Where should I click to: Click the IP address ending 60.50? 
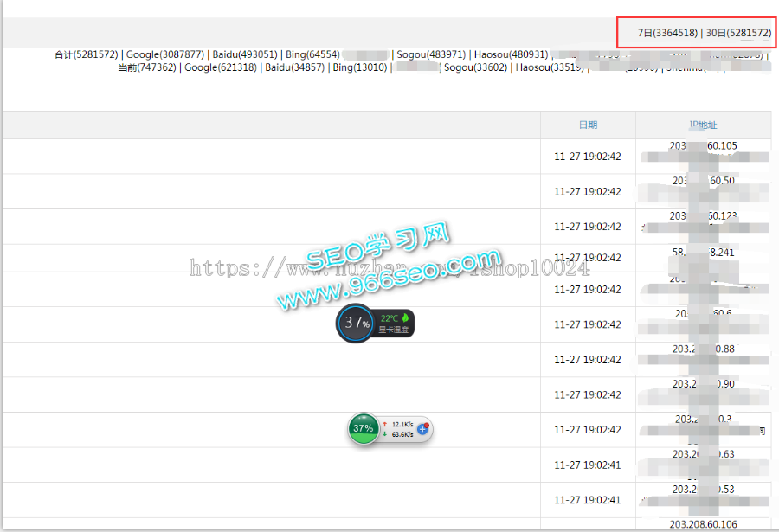(703, 181)
